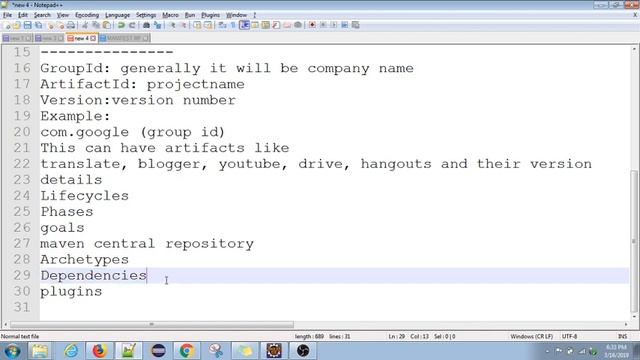Click on 'ArtifactId: projectname' line
This screenshot has width=640, height=360.
(142, 84)
